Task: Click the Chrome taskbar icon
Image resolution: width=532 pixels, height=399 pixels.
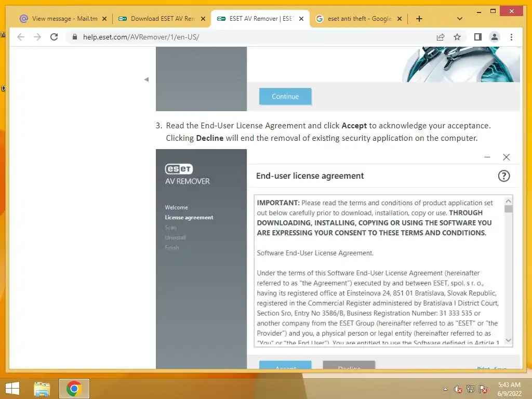Action: 74,389
